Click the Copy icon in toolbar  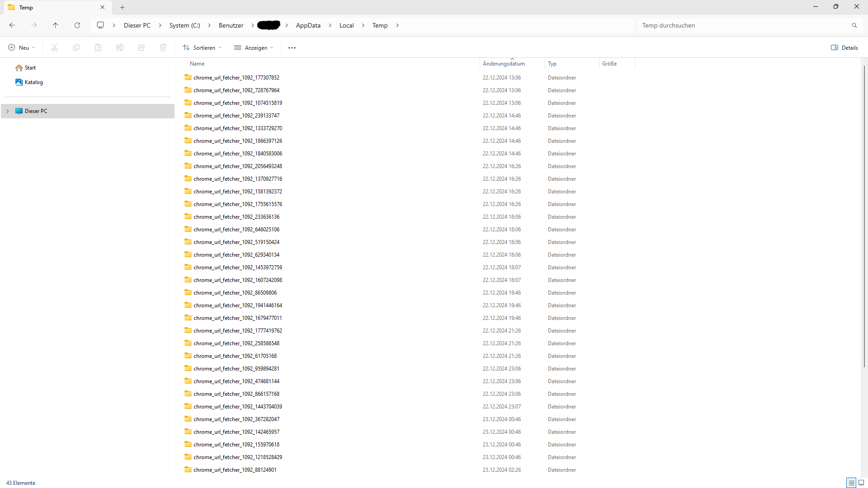76,47
